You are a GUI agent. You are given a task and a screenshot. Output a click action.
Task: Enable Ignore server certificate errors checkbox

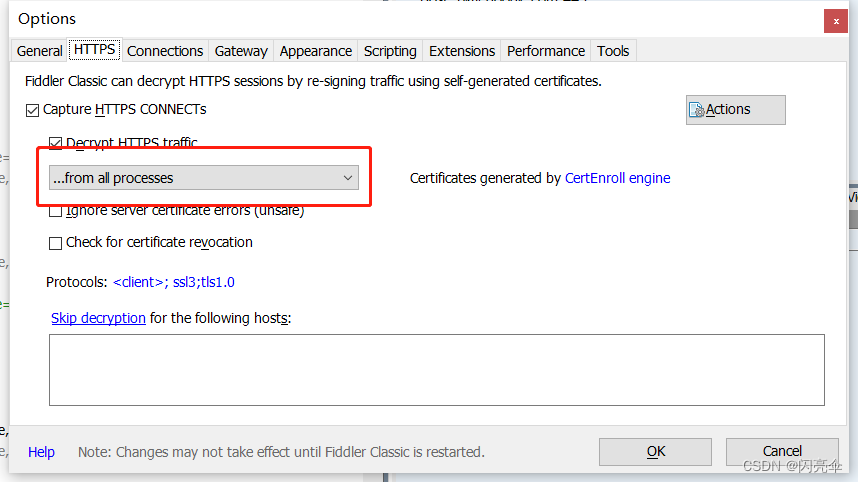point(56,211)
